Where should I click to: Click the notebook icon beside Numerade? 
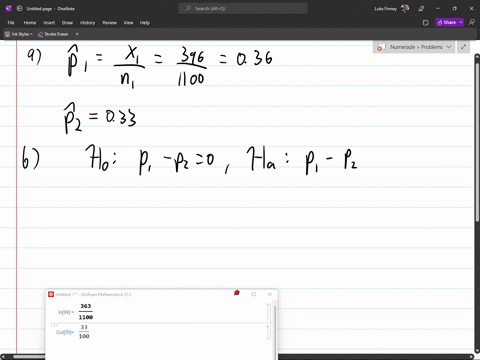click(381, 47)
